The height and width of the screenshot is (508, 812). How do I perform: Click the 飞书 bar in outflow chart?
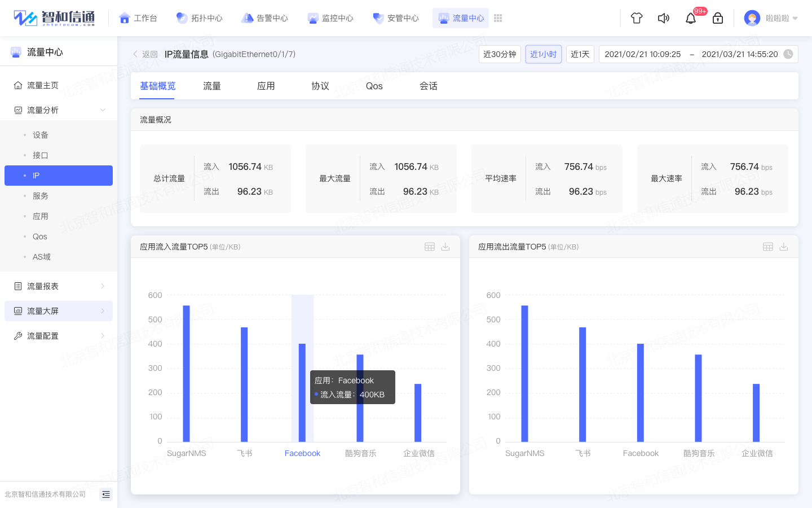(x=582, y=384)
